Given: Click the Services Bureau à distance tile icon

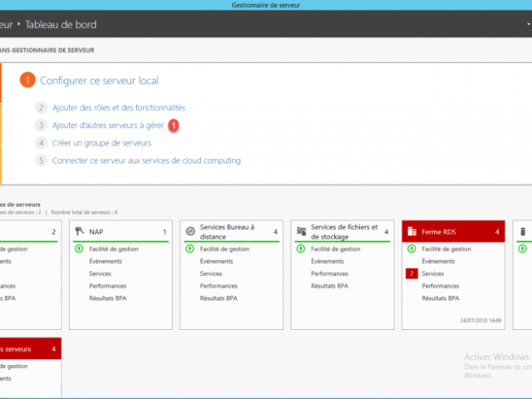Looking at the screenshot, I should pos(190,231).
